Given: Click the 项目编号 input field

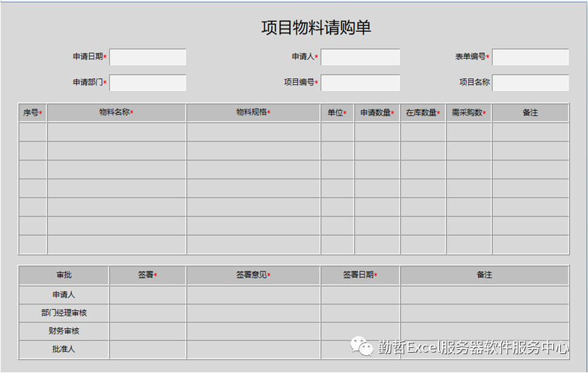Looking at the screenshot, I should pyautogui.click(x=360, y=83).
